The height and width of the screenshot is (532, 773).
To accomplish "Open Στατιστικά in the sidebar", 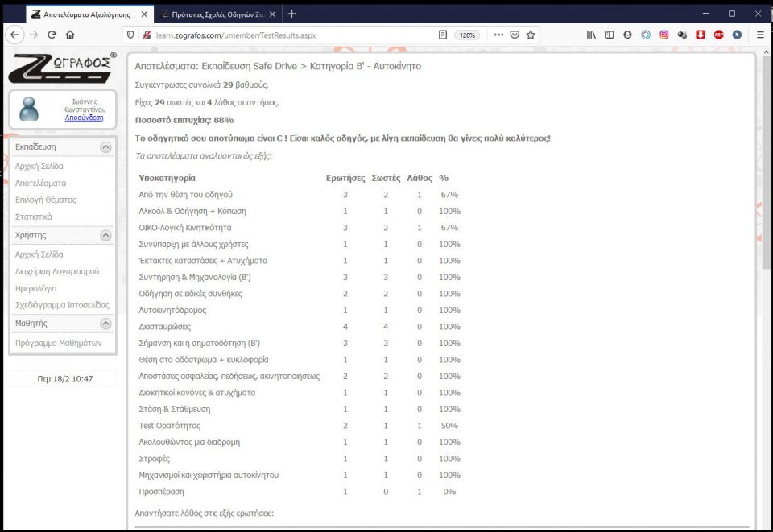I will (34, 217).
